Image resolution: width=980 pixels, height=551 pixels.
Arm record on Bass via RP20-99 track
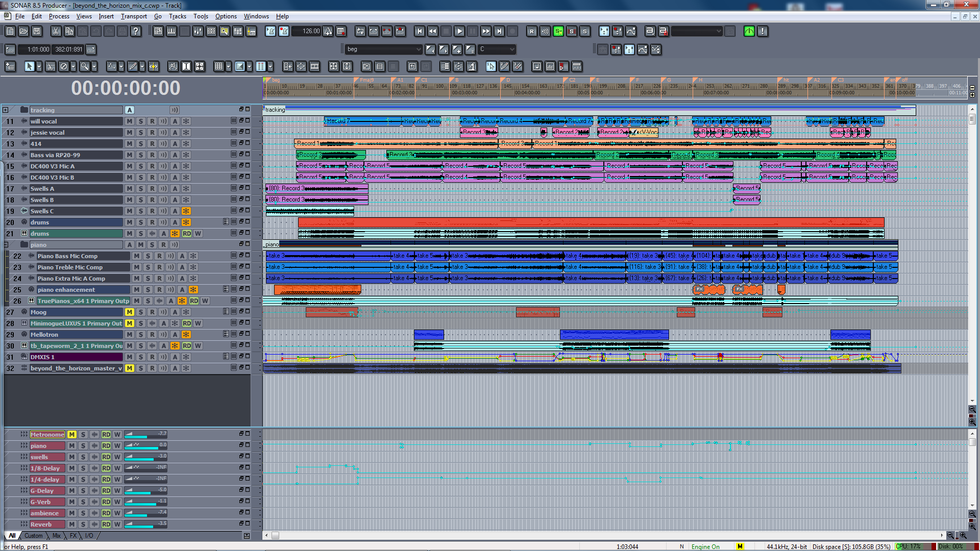tap(152, 155)
